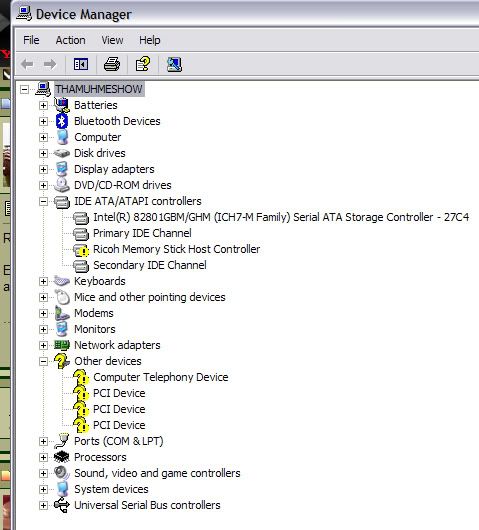Image resolution: width=479 pixels, height=530 pixels.
Task: Click the Sound, video and game controllers icon
Action: [62, 473]
